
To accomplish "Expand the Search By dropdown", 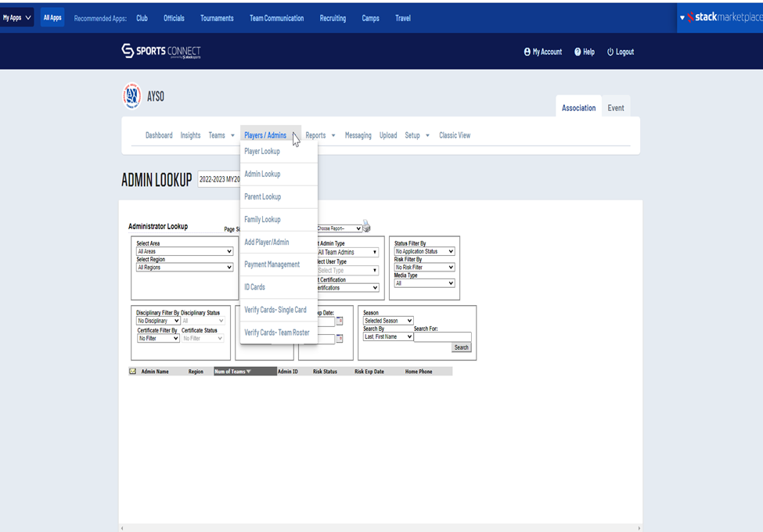I will pyautogui.click(x=388, y=336).
